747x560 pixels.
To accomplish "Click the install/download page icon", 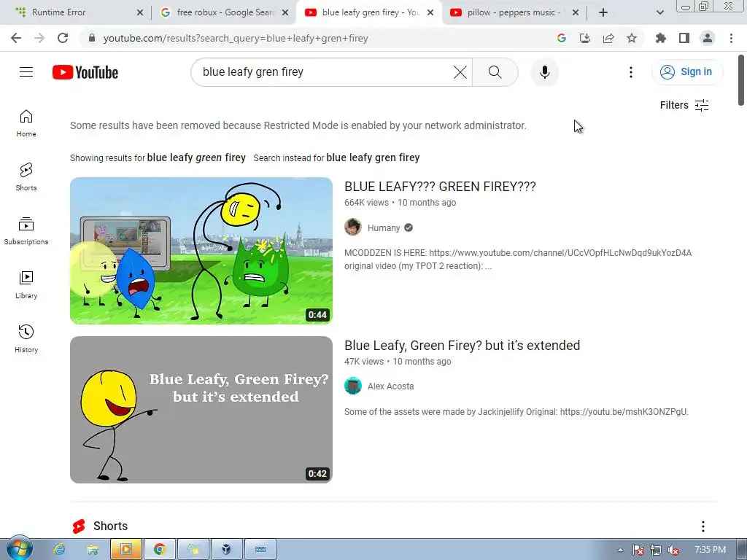I will point(585,38).
